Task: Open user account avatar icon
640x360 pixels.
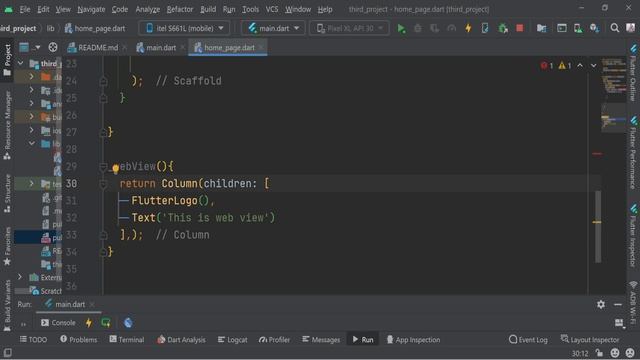Action: coord(631,28)
